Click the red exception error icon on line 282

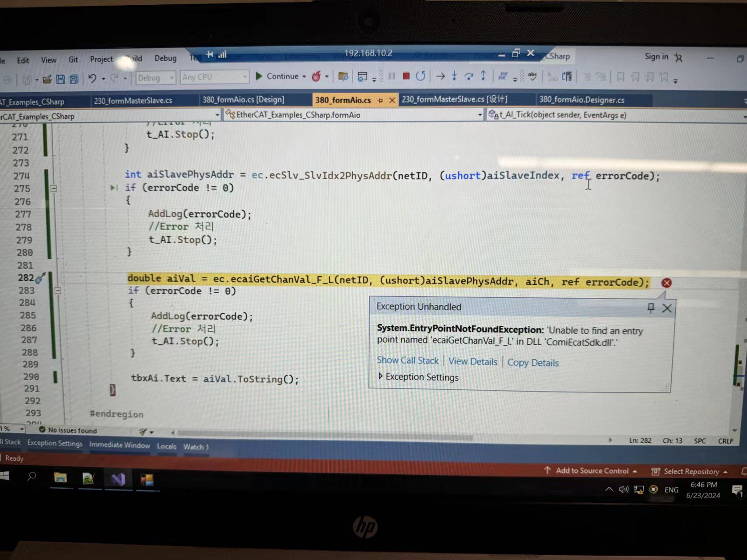(x=666, y=283)
